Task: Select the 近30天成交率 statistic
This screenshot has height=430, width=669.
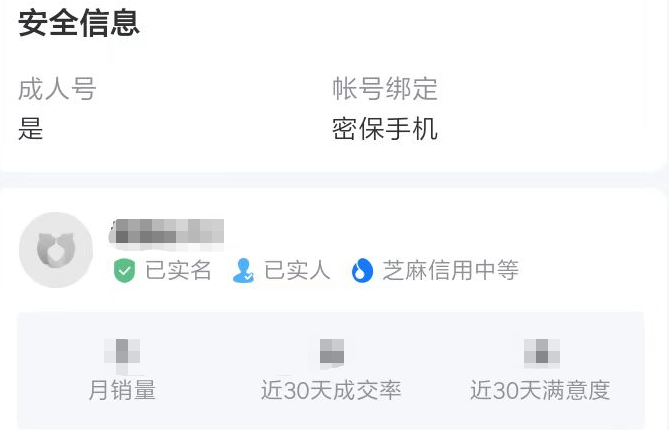Action: pos(331,390)
